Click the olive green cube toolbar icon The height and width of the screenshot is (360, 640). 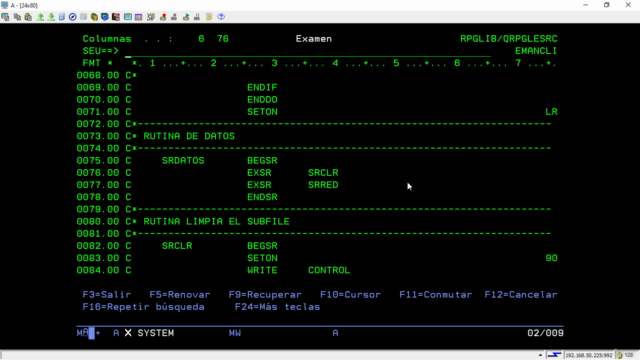point(94,17)
